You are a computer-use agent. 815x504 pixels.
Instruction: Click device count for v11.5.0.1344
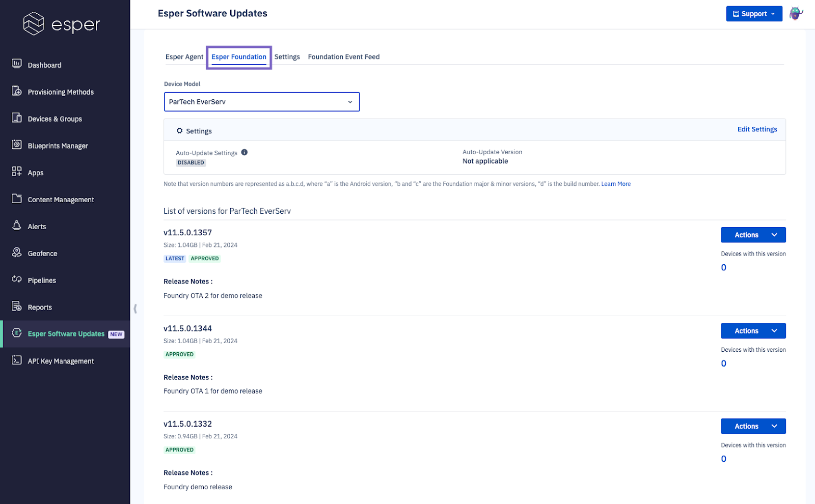click(x=723, y=363)
